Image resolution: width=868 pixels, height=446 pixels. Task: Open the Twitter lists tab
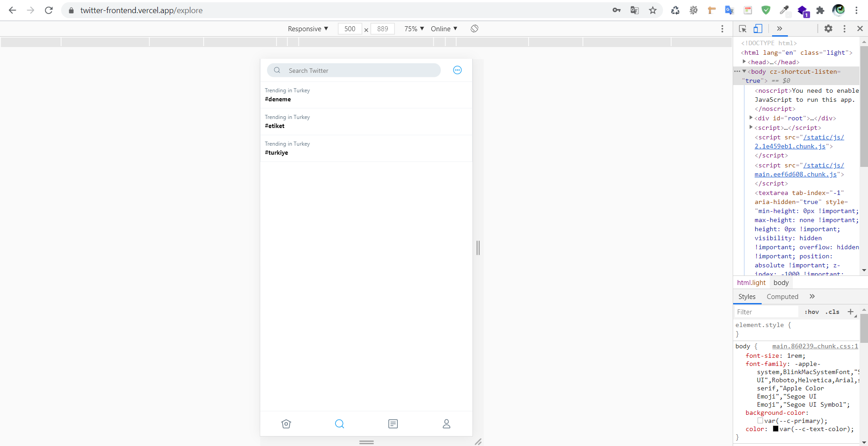coord(393,424)
